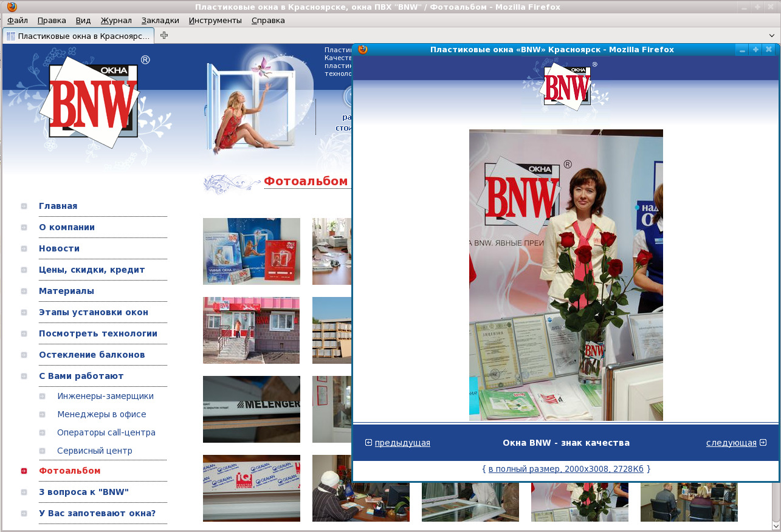Viewport: 781px width, 532px height.
Task: Open the product packaging boxes thumbnail
Action: click(252, 251)
